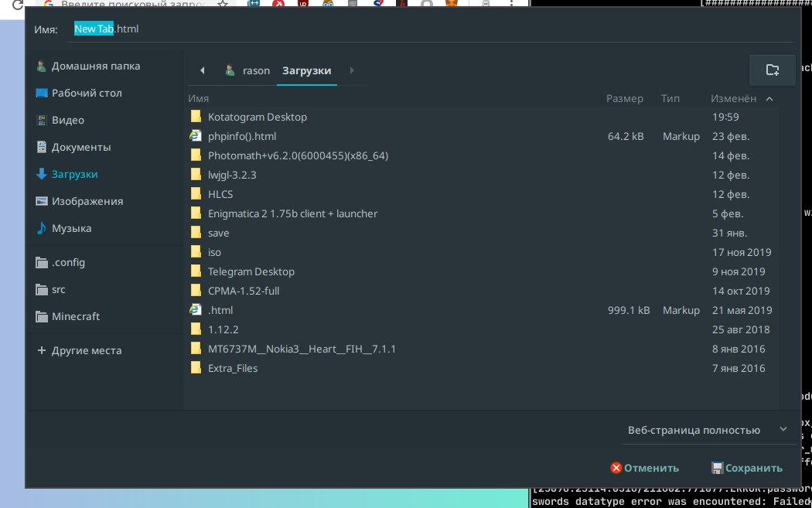
Task: Click Kotatogram Desktop folder icon
Action: [196, 117]
